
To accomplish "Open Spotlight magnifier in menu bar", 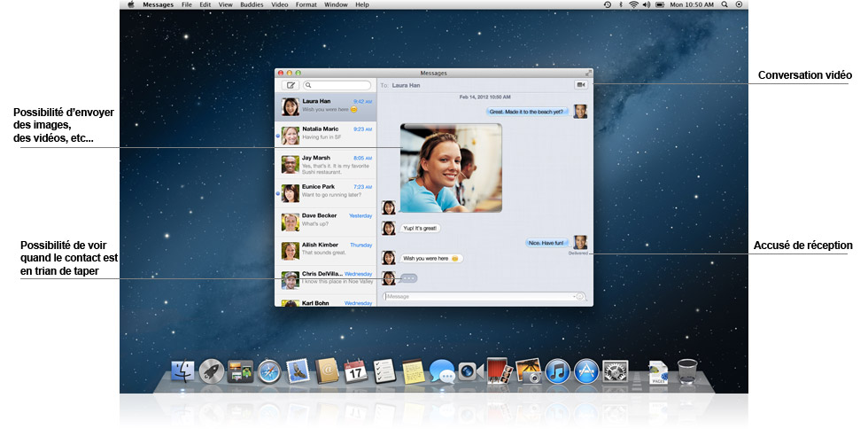I will click(x=725, y=4).
